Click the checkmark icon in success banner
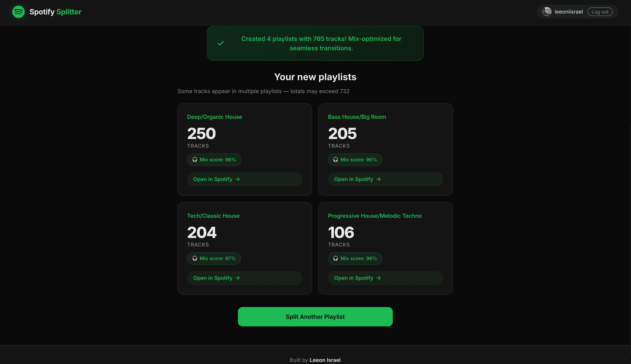631x364 pixels. pos(220,43)
